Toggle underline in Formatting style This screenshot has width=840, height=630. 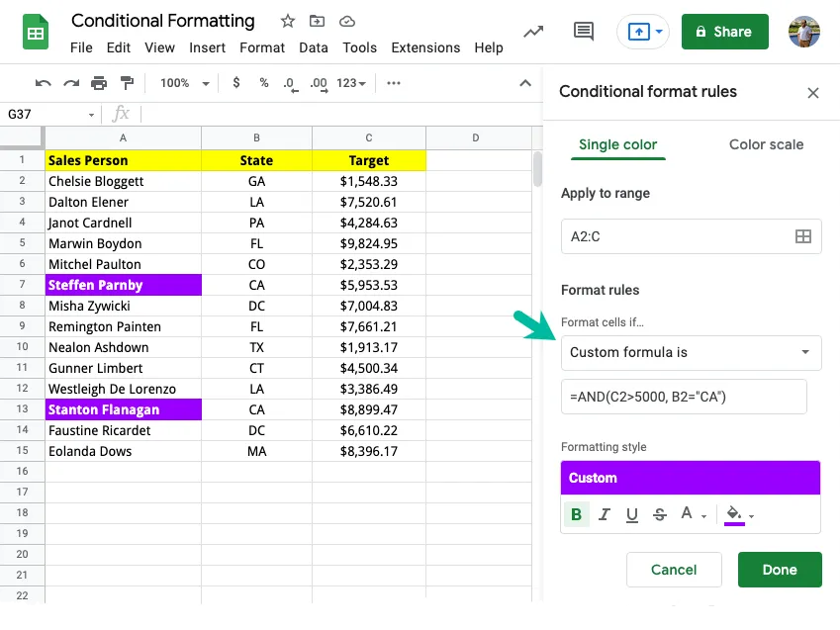point(632,514)
